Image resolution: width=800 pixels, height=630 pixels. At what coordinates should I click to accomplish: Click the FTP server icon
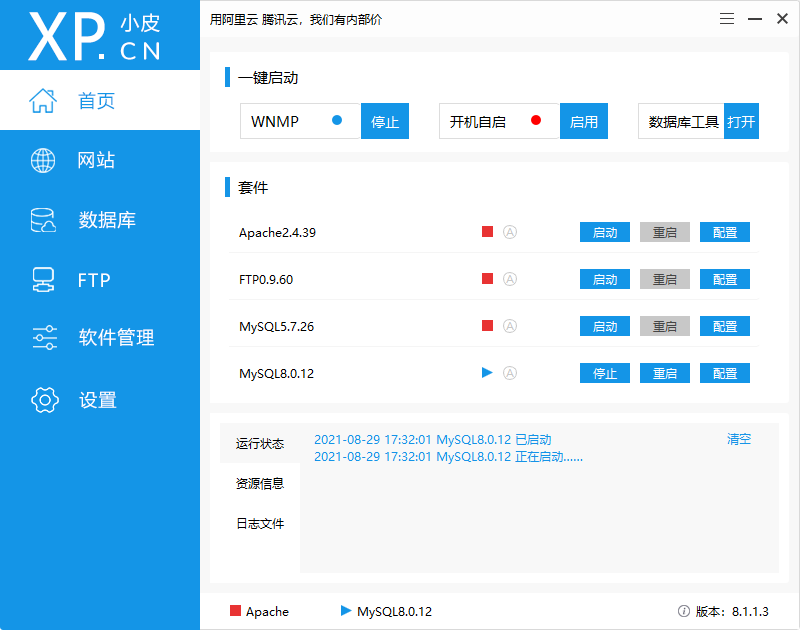(x=43, y=280)
